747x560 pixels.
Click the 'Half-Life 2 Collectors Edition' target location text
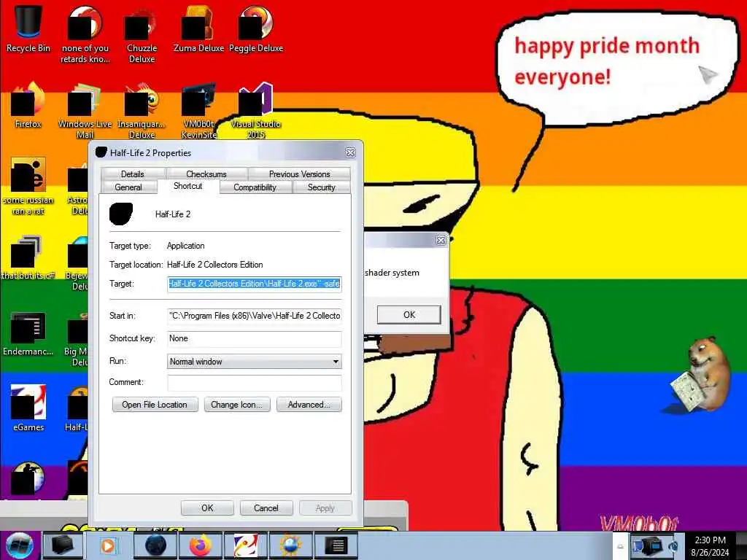point(215,265)
